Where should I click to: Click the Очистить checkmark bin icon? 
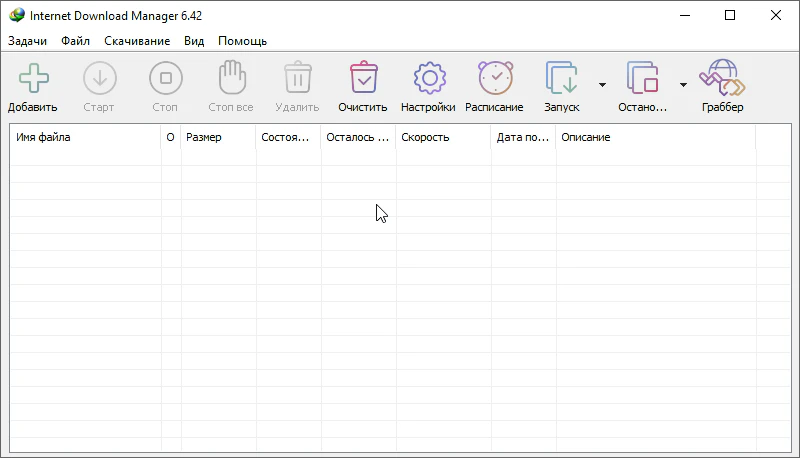[x=363, y=78]
